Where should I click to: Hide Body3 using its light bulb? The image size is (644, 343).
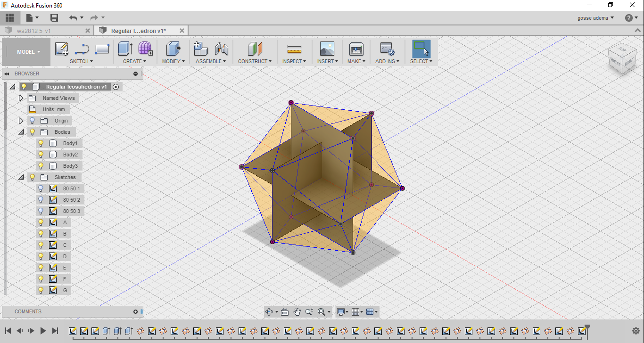pos(41,166)
